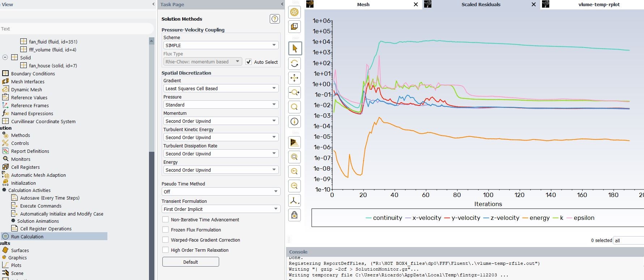Click the zoom in/out magnifier tool
This screenshot has width=644, height=280.
click(x=295, y=92)
